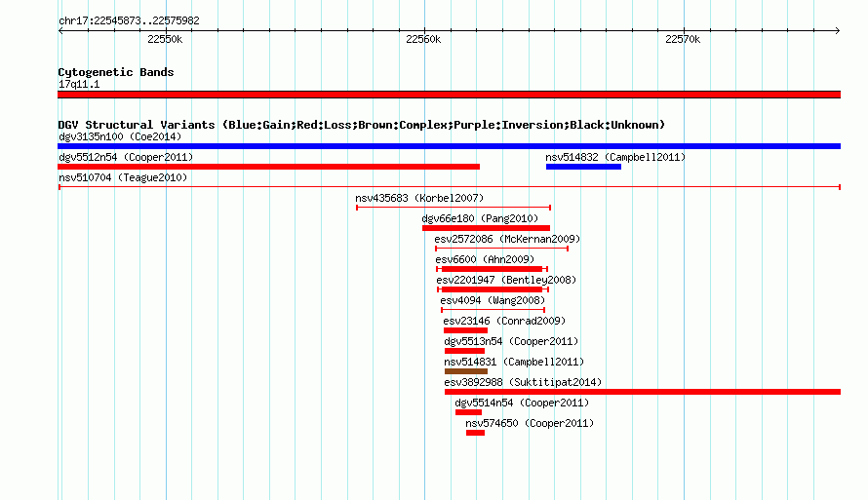This screenshot has height=500, width=868.
Task: Click the Cytogenetic Bands track title
Action: (x=116, y=72)
